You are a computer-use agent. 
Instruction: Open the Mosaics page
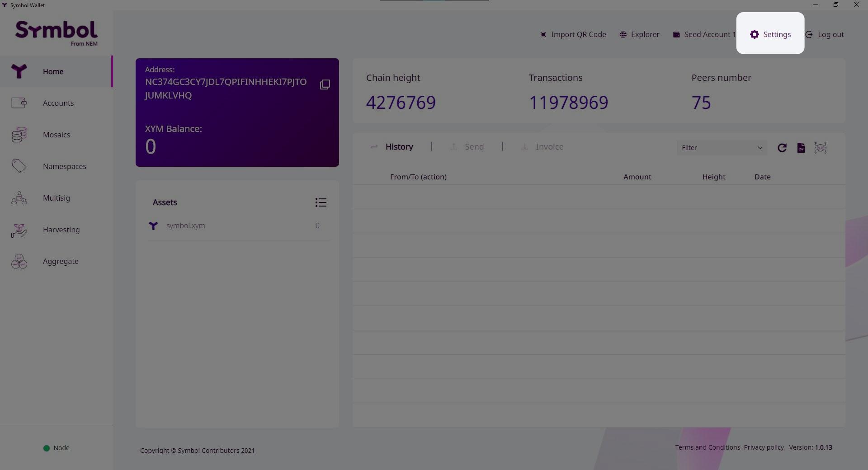pyautogui.click(x=57, y=135)
